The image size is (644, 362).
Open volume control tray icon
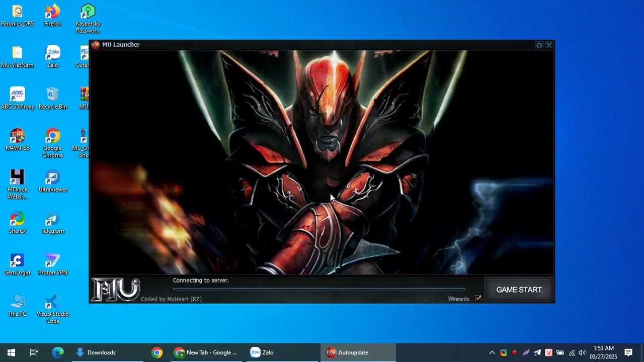(582, 352)
